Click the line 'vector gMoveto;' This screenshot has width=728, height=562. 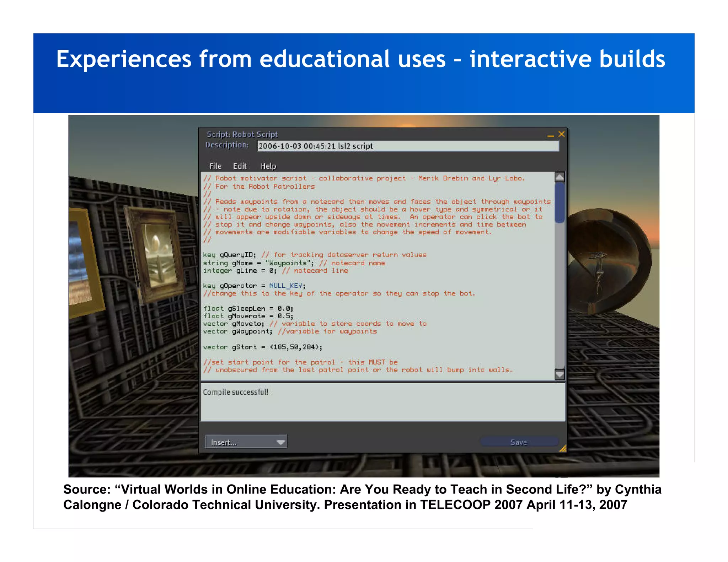(x=234, y=324)
